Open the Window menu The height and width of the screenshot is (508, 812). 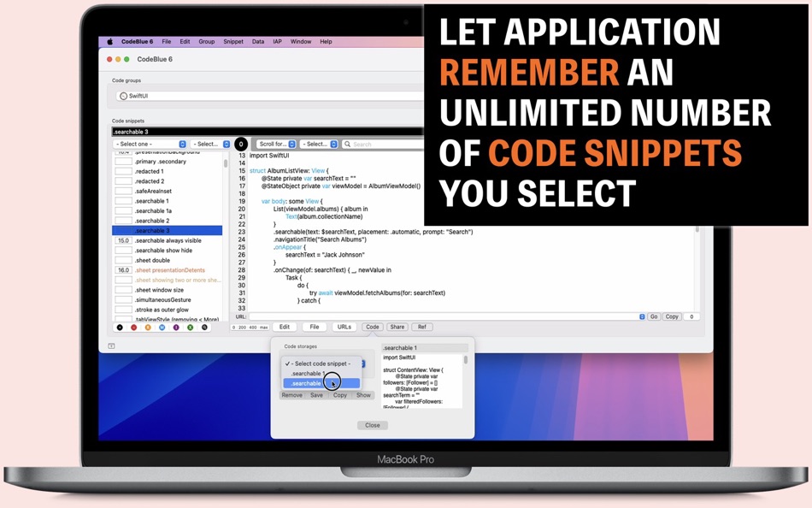point(300,41)
